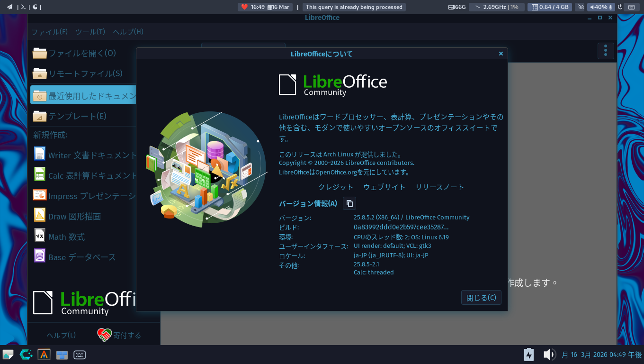This screenshot has height=364, width=644.
Task: Click the text 'Calc: threaded'
Action: tap(374, 273)
